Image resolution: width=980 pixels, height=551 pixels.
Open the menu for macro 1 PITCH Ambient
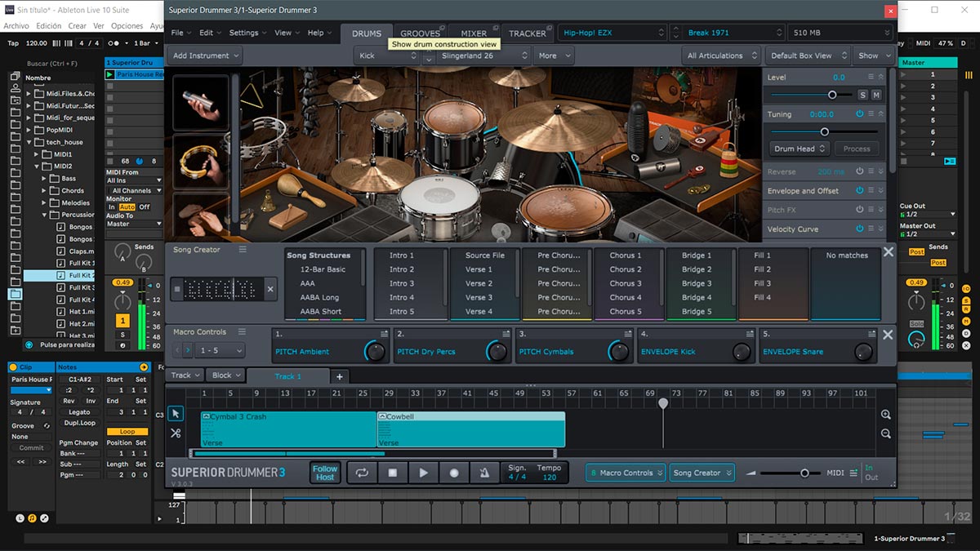tap(384, 335)
